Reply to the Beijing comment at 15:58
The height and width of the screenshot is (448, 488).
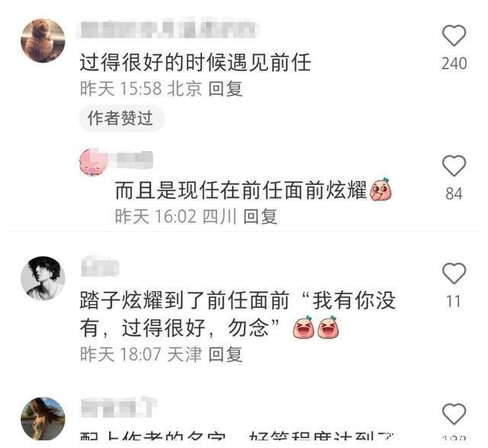pyautogui.click(x=226, y=88)
